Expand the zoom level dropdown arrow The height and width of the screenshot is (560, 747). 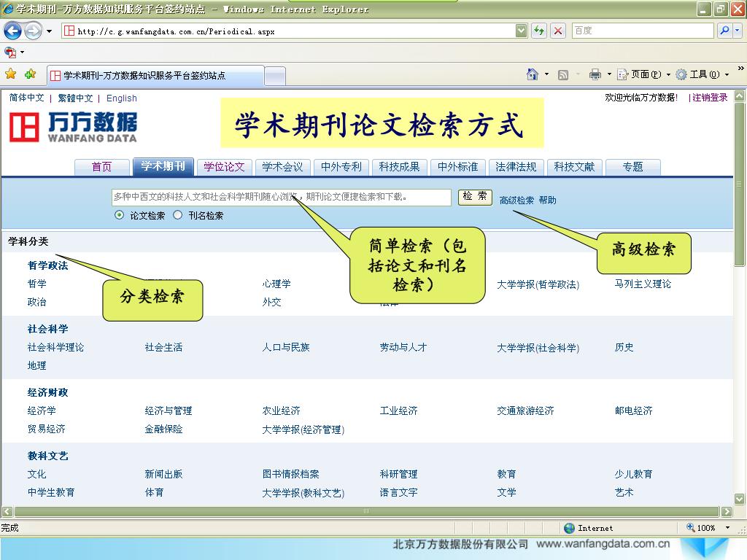click(727, 528)
